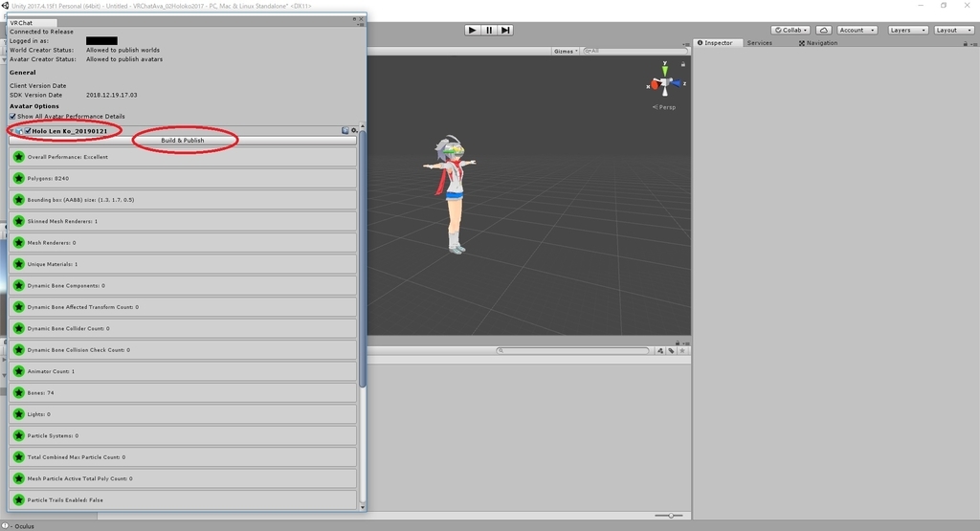Click the Dynamic Bone Collider Count: 0 row

[x=183, y=328]
